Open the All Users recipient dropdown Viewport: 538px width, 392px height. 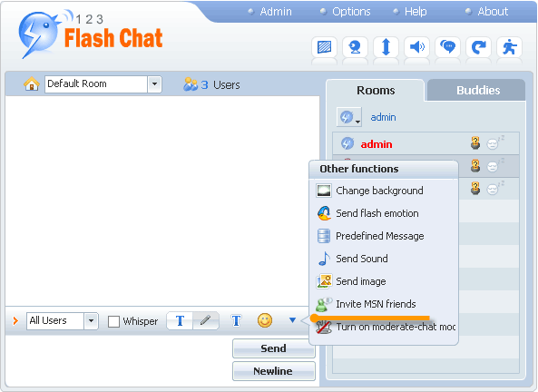click(x=91, y=321)
